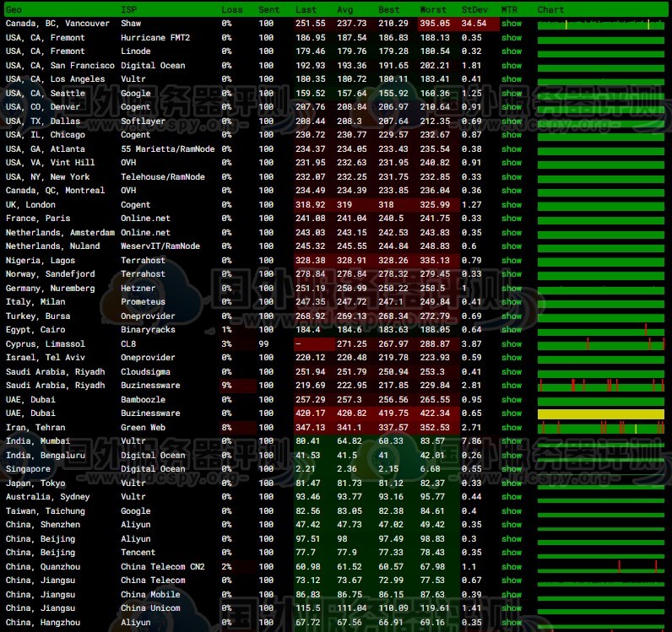Click the chart bar for Egypt Cairo

(601, 331)
